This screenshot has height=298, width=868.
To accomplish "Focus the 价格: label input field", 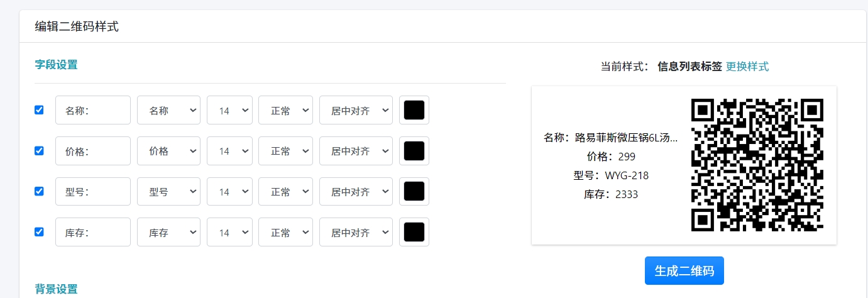I will pyautogui.click(x=92, y=152).
